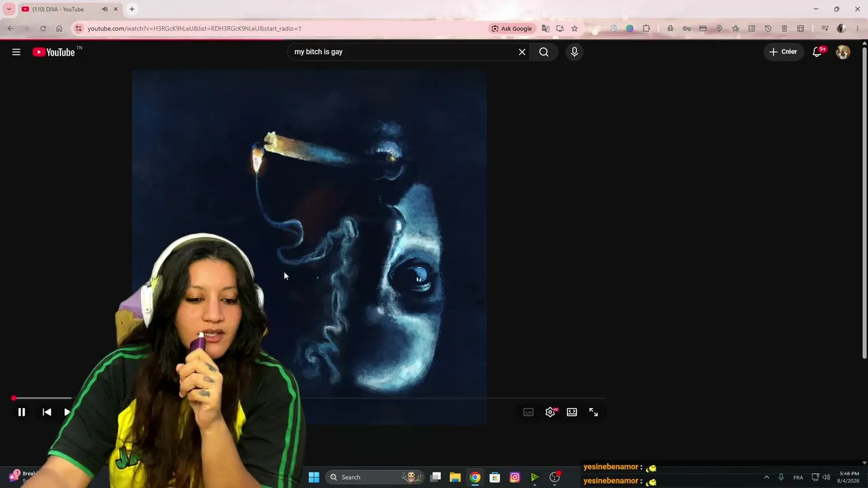Click the incognito-style extension icon
Image resolution: width=868 pixels, height=488 pixels.
click(x=670, y=28)
